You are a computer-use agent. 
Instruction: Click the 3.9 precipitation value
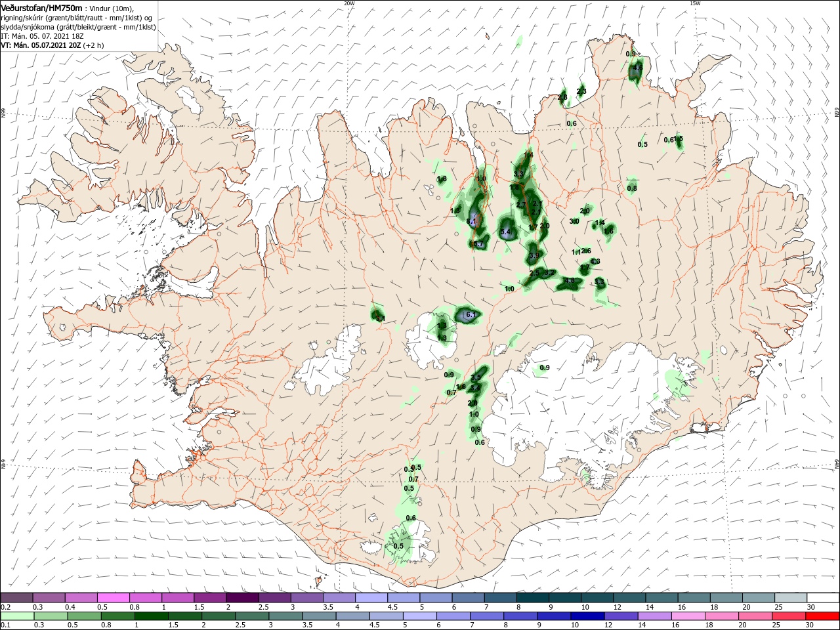(534, 255)
